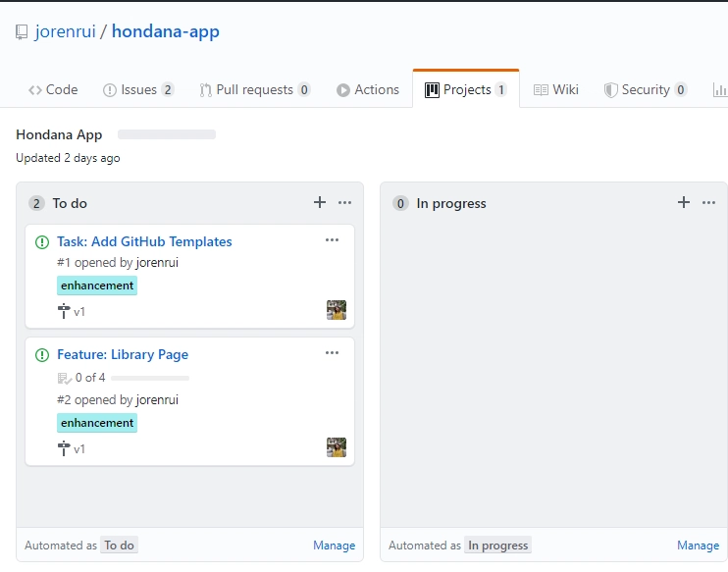Open the Issues tab

click(138, 89)
